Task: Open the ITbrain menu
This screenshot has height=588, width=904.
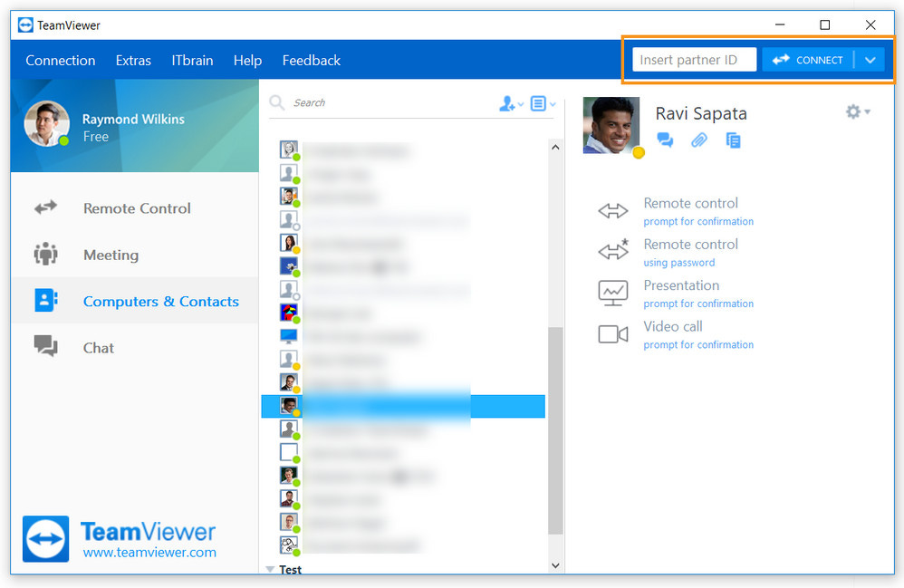Action: (x=192, y=61)
